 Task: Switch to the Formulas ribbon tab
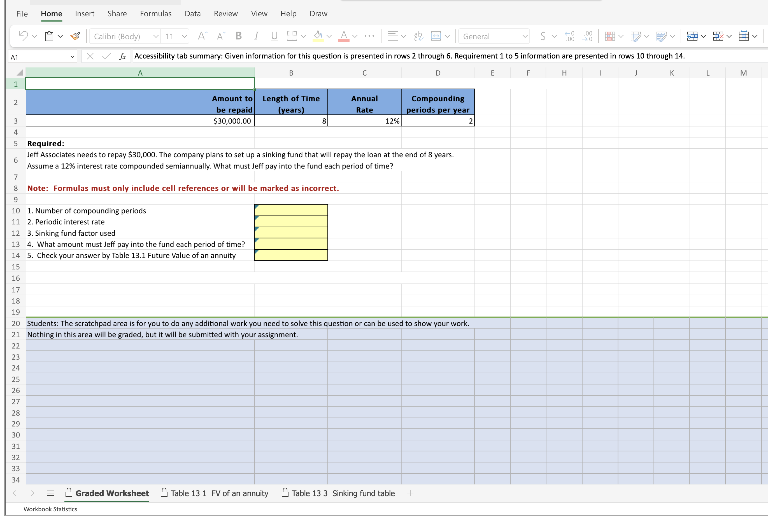click(x=155, y=14)
